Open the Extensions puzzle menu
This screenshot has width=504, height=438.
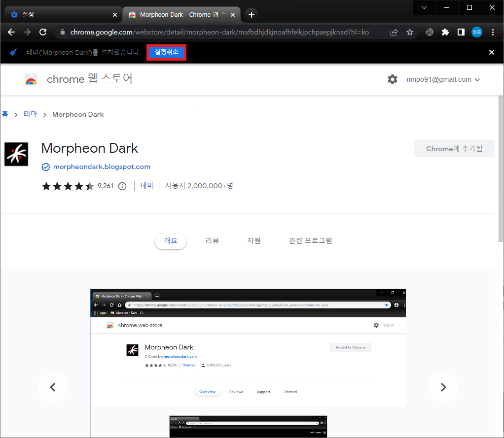coord(445,32)
